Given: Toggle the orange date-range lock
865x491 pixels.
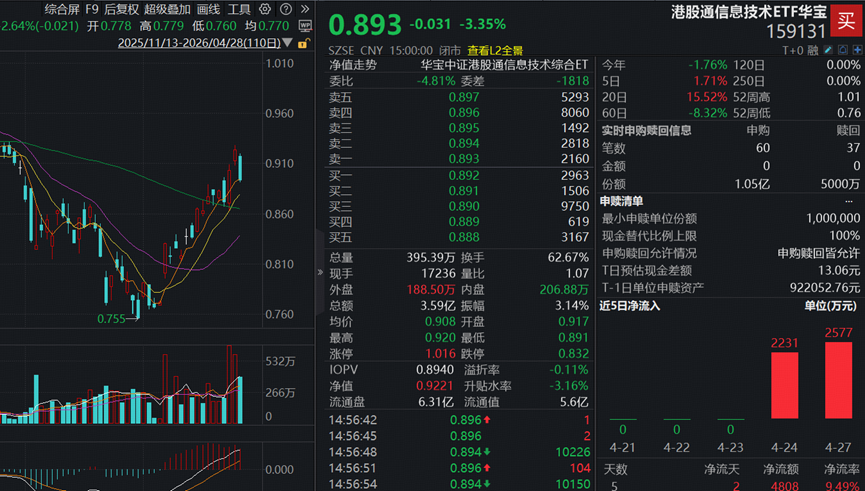Looking at the screenshot, I should [304, 43].
